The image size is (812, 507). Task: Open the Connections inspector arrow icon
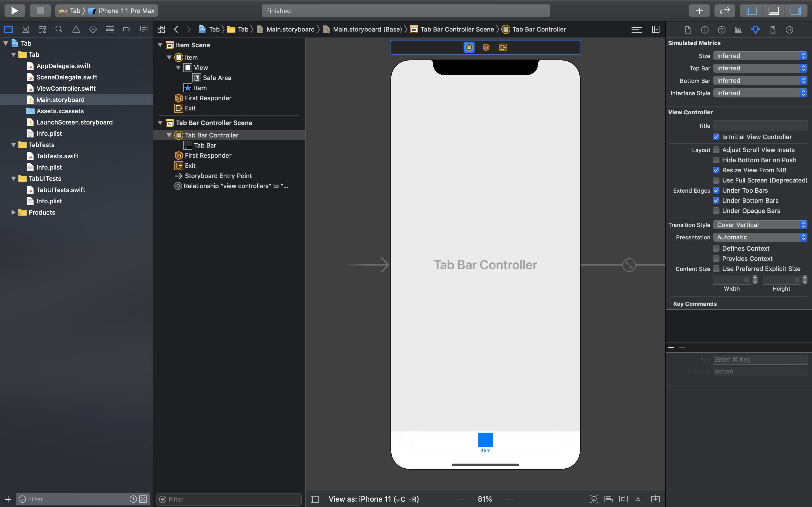[x=789, y=30]
